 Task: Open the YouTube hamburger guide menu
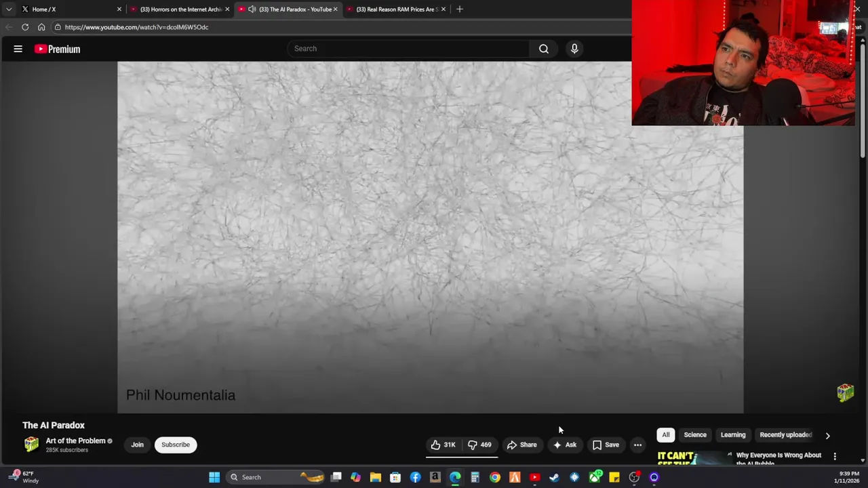(18, 49)
